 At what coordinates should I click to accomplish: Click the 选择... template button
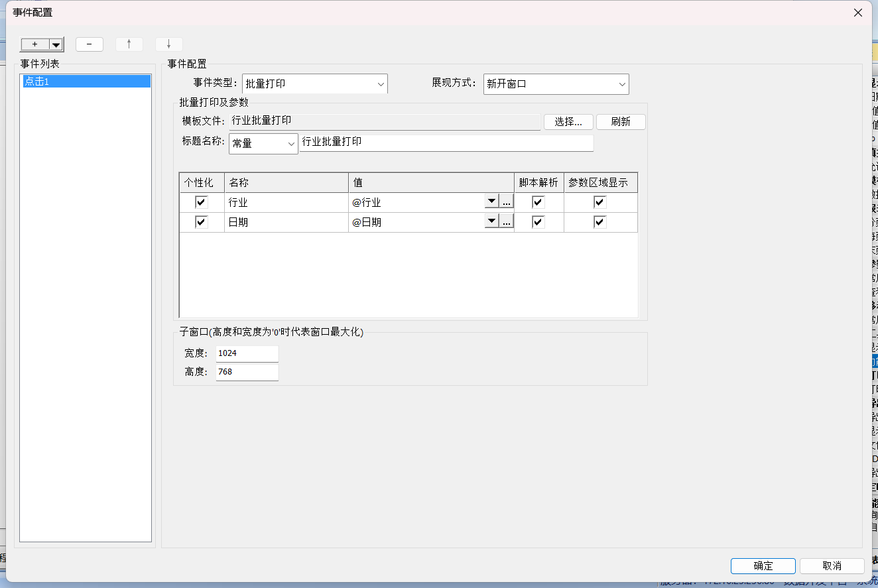point(568,122)
